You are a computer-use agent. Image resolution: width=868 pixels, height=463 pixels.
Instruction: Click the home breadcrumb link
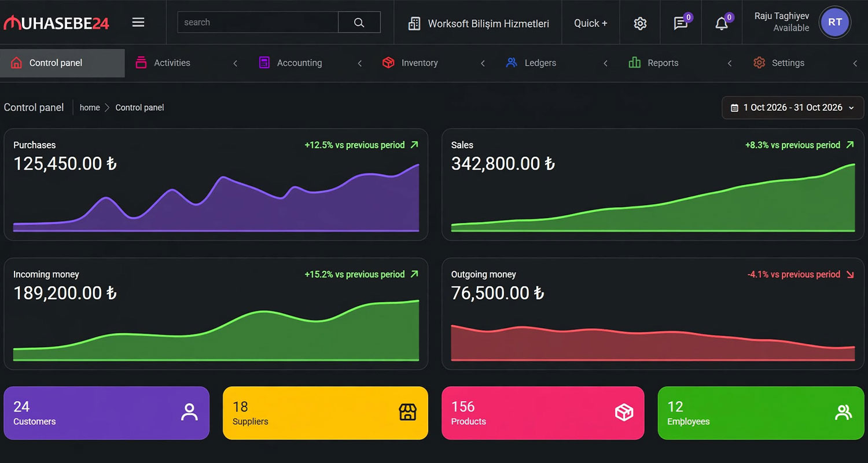[90, 108]
